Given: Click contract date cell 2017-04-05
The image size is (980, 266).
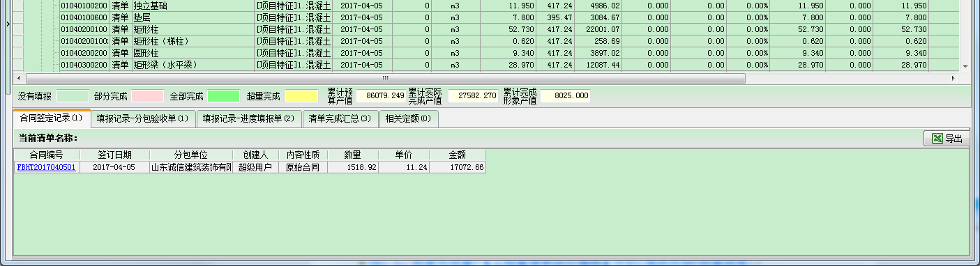Looking at the screenshot, I should coord(114,168).
